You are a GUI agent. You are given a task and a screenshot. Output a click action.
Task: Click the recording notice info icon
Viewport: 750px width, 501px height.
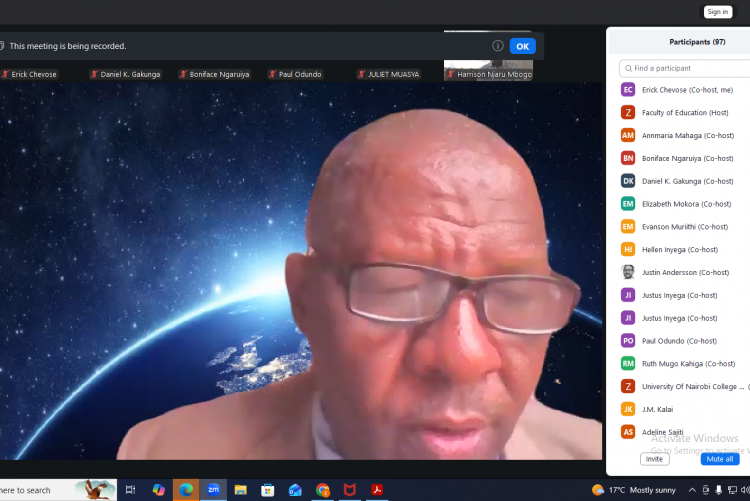pyautogui.click(x=497, y=46)
